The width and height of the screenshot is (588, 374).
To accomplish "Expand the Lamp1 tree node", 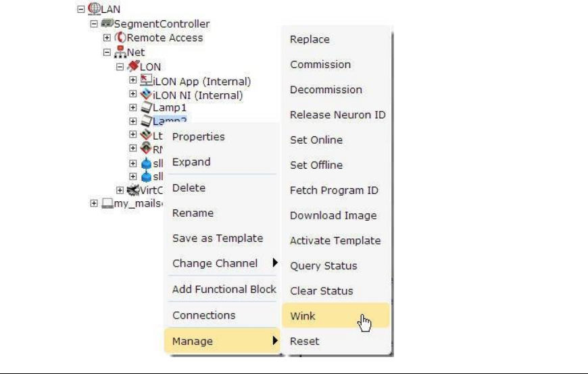I will coord(133,108).
